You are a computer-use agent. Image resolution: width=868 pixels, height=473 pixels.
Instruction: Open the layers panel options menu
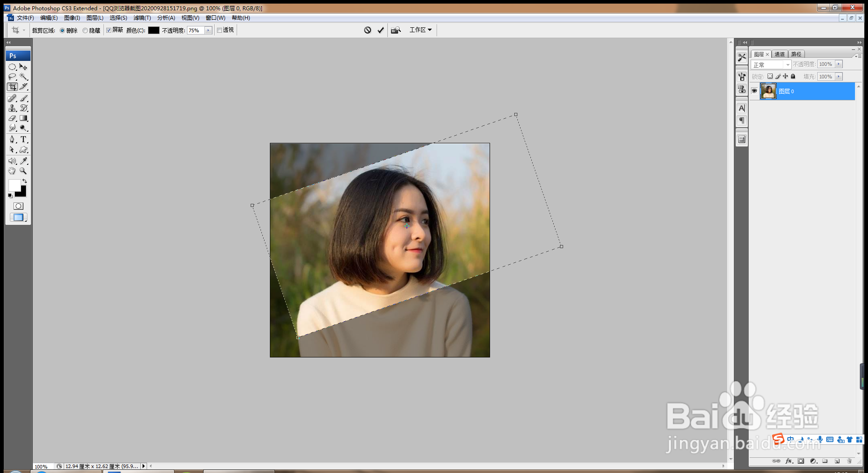click(x=858, y=56)
